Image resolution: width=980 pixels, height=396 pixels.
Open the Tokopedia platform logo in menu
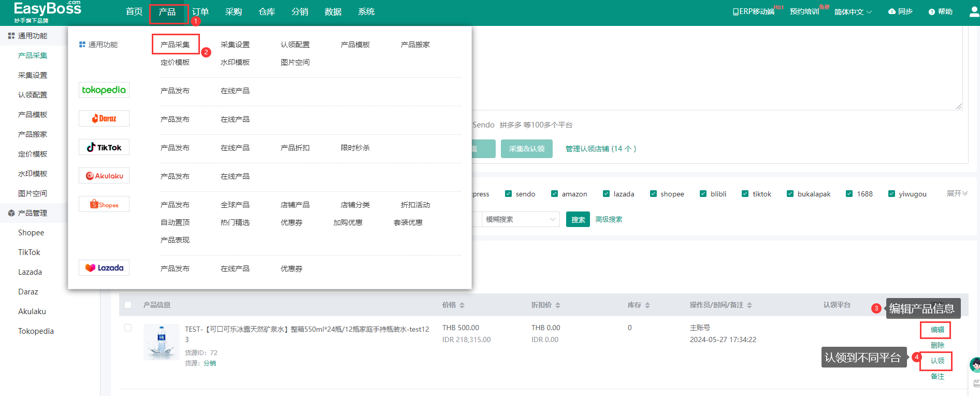104,90
